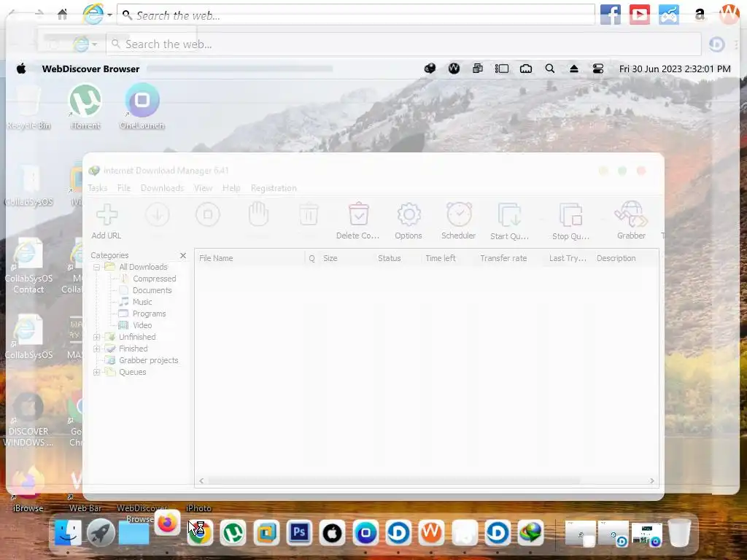747x560 pixels.
Task: Click the faded trash Delete toolbar icon
Action: (x=309, y=215)
